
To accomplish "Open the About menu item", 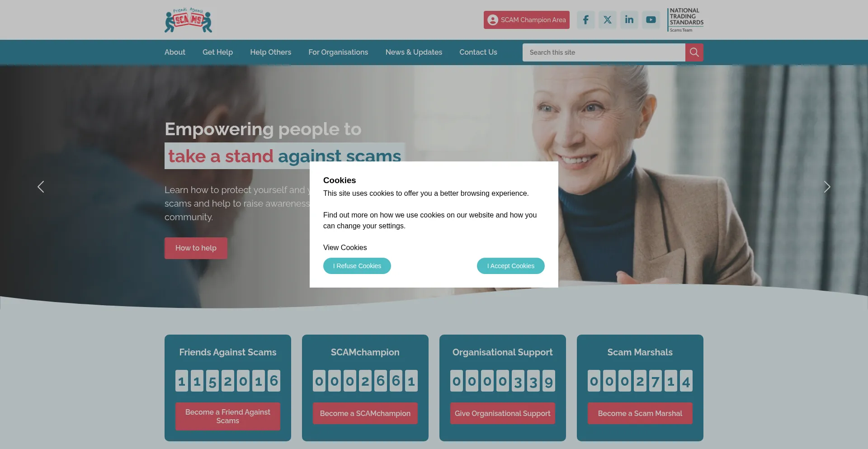I will (x=175, y=52).
